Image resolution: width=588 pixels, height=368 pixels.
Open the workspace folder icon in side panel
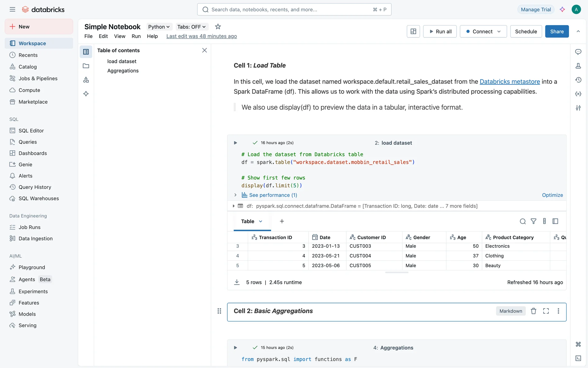pos(86,66)
